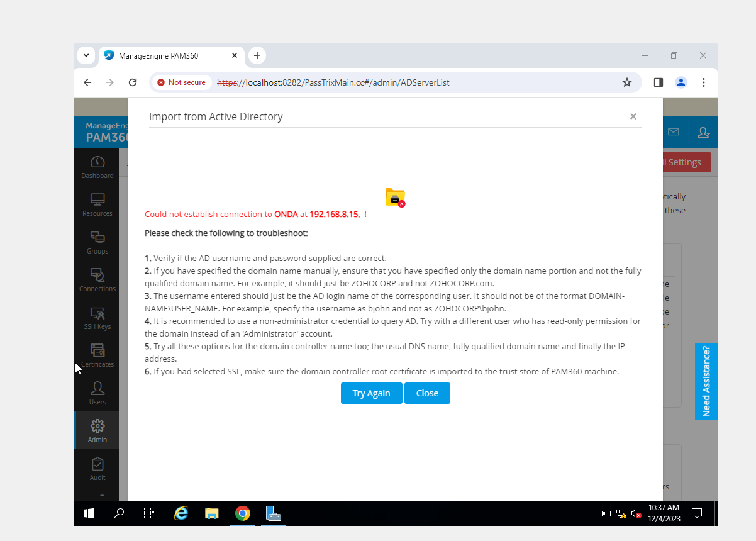Toggle Chrome side panel
Image resolution: width=756 pixels, height=541 pixels.
pyautogui.click(x=659, y=82)
